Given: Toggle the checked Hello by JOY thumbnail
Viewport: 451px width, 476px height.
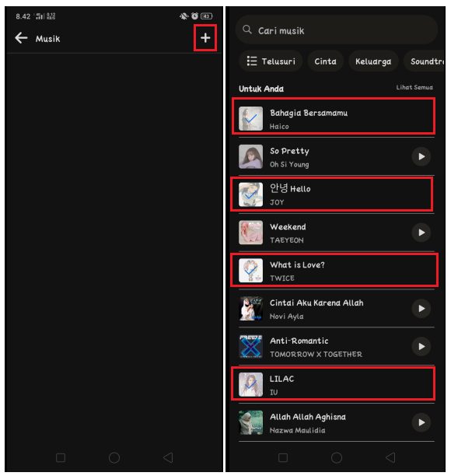Looking at the screenshot, I should coord(250,194).
